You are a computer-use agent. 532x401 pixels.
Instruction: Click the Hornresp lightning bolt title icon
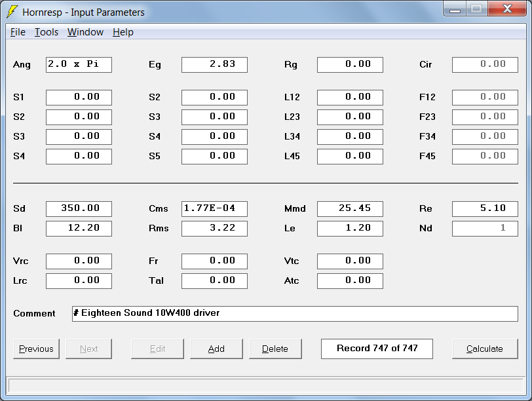tap(12, 12)
